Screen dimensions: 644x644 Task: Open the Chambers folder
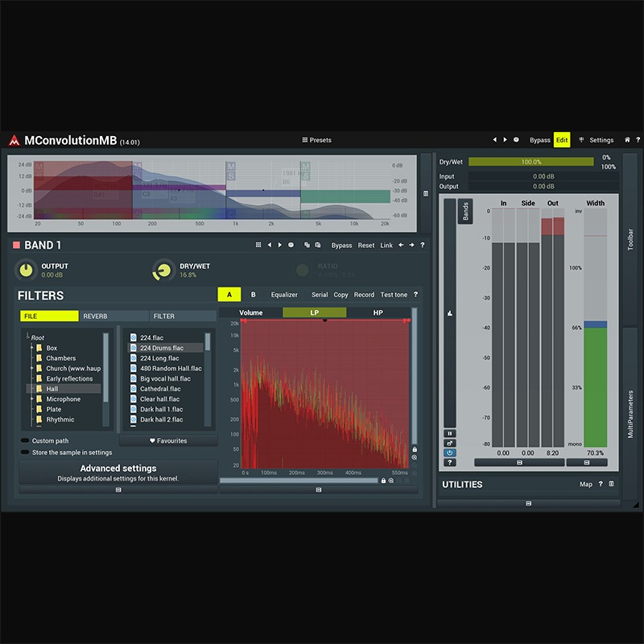61,358
